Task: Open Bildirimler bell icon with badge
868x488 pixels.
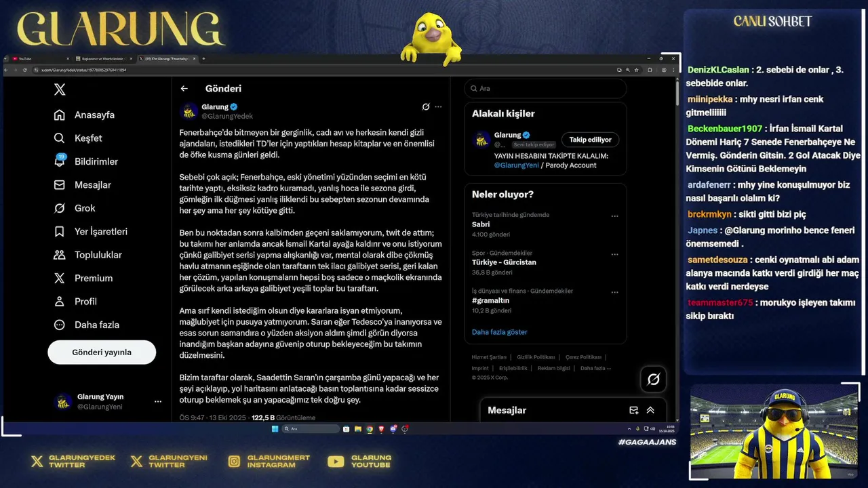Action: click(x=60, y=161)
